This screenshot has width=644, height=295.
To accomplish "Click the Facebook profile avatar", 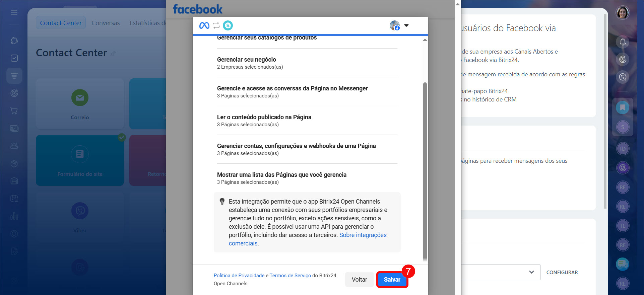I will coord(395,25).
